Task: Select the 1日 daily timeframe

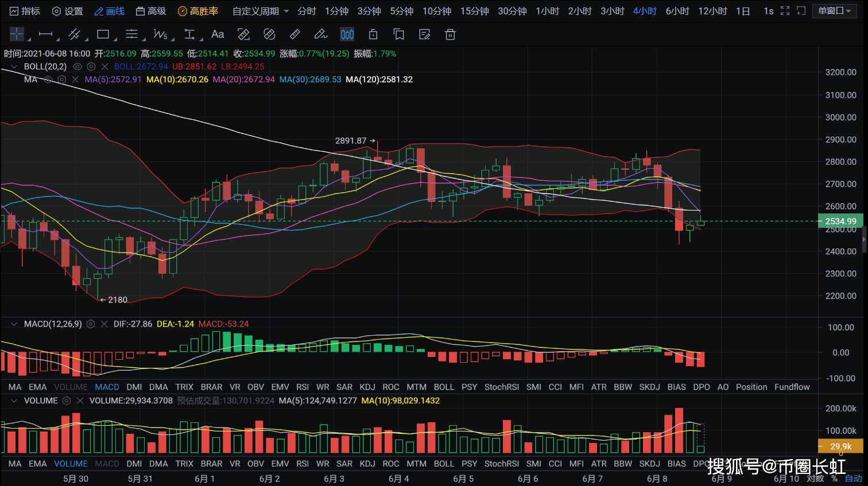Action: 743,11
